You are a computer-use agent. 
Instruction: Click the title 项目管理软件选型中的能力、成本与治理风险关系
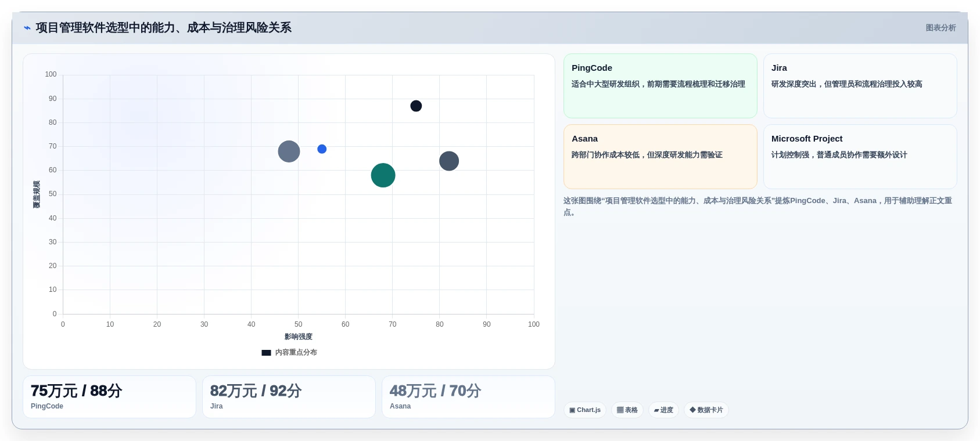point(163,28)
